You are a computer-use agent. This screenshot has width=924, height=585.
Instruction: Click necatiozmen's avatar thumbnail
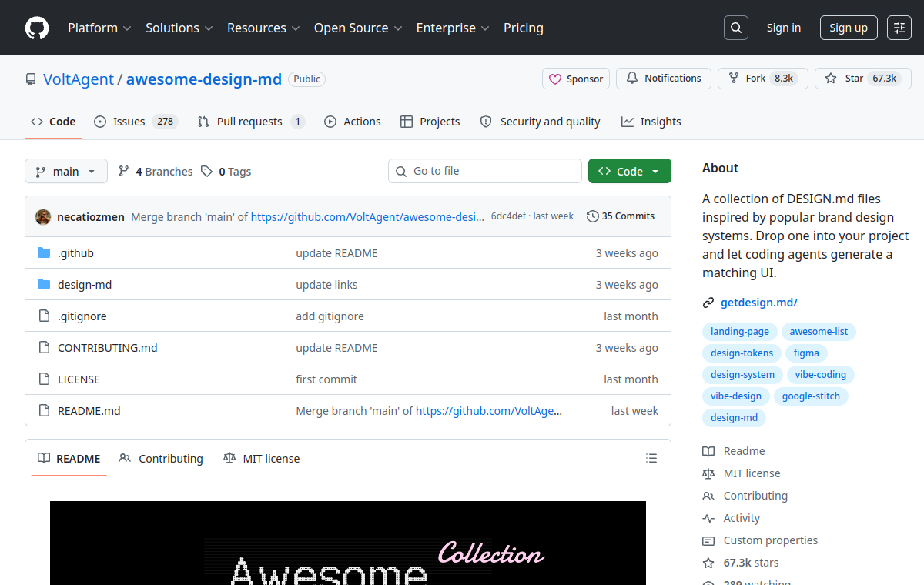[x=43, y=217]
